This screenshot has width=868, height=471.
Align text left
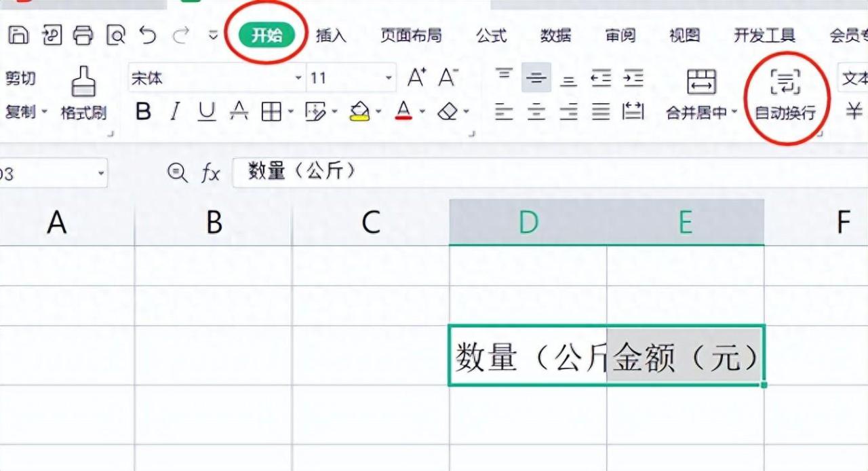coord(503,111)
